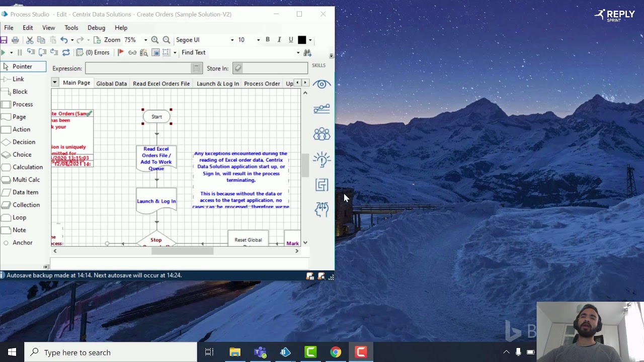Screen dimensions: 644x362
Task: Switch to the Global Data tab
Action: [111, 83]
